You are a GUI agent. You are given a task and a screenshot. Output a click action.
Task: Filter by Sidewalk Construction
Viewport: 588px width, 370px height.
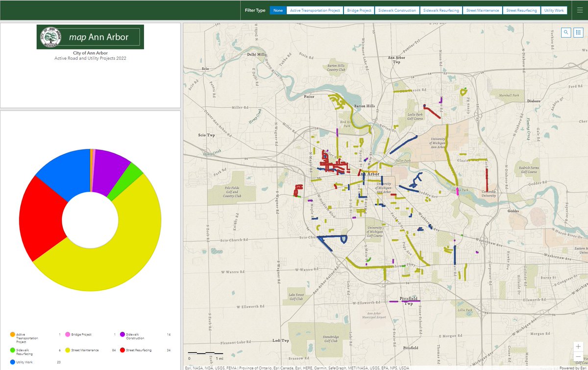397,10
